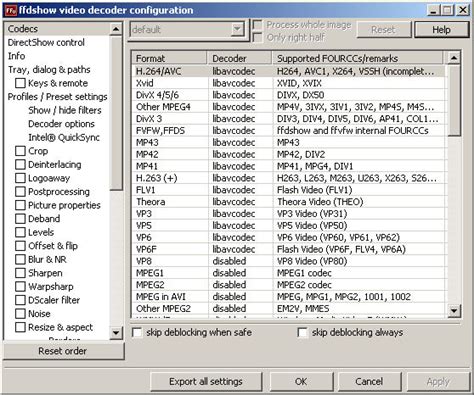Click codec list scroll up arrow

click(454, 58)
